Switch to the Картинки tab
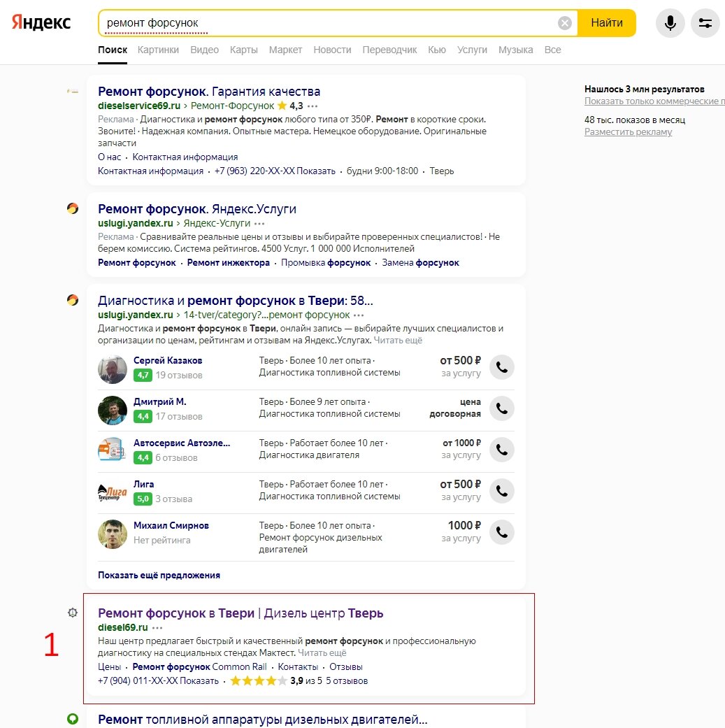The image size is (725, 728). pyautogui.click(x=158, y=50)
